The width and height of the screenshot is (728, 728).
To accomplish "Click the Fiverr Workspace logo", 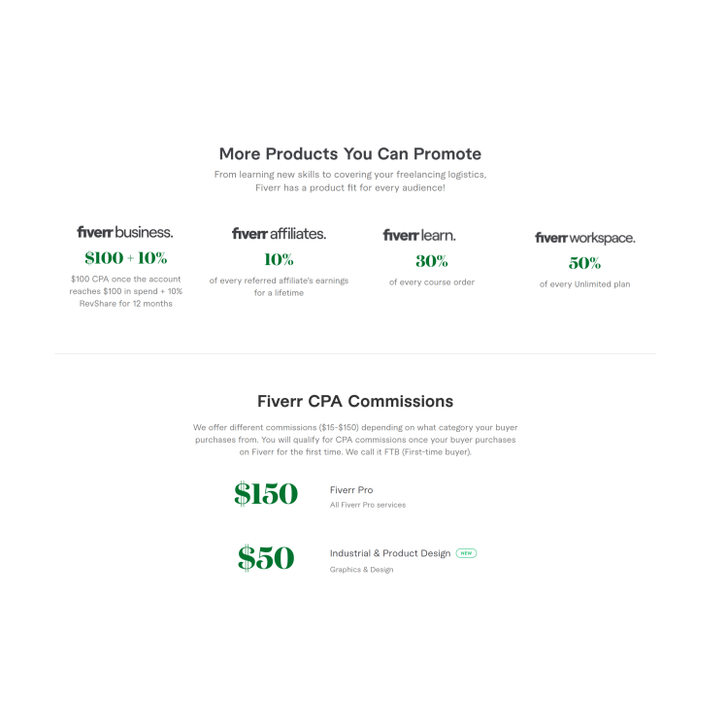I will 585,238.
